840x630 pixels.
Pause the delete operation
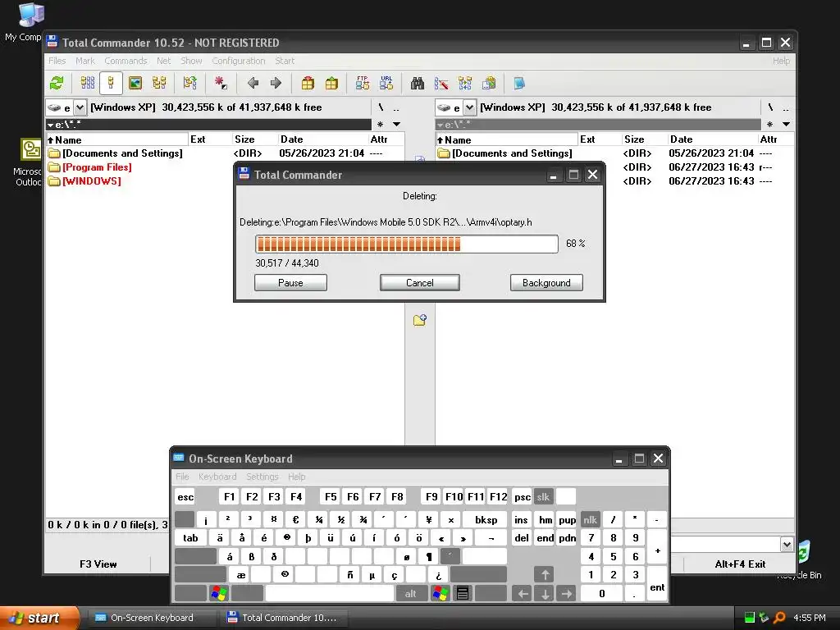pyautogui.click(x=290, y=282)
